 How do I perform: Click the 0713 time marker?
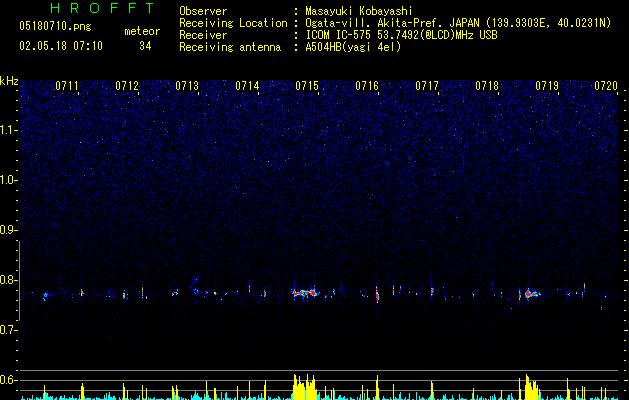[187, 86]
